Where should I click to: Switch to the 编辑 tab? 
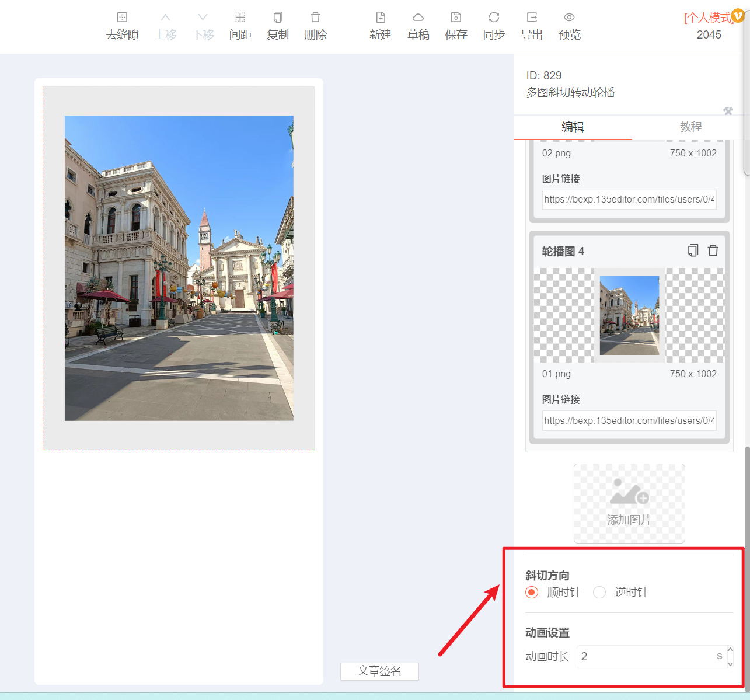point(573,127)
